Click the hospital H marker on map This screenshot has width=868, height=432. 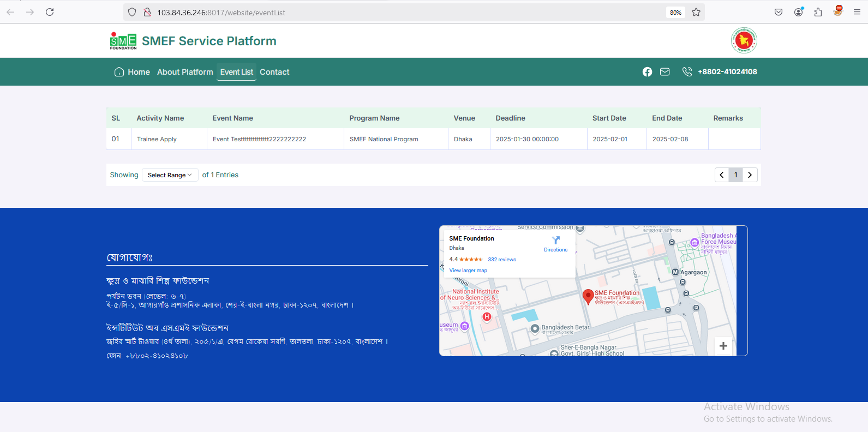(x=487, y=316)
